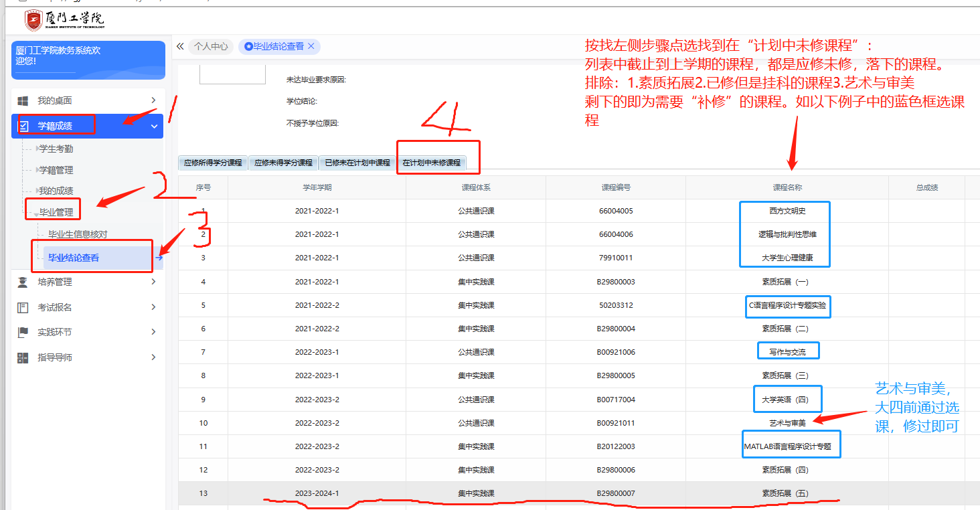
Task: Click the 培养管理 graduation cap icon
Action: click(23, 282)
